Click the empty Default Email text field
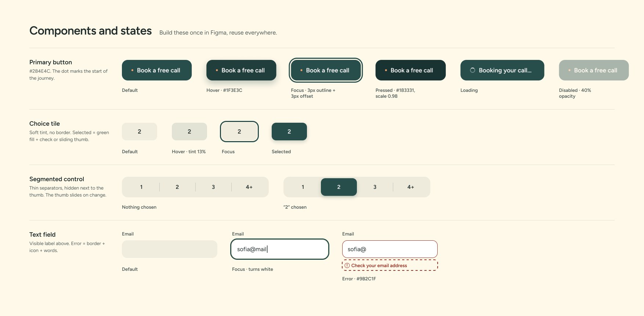This screenshot has width=644, height=316. [x=170, y=249]
